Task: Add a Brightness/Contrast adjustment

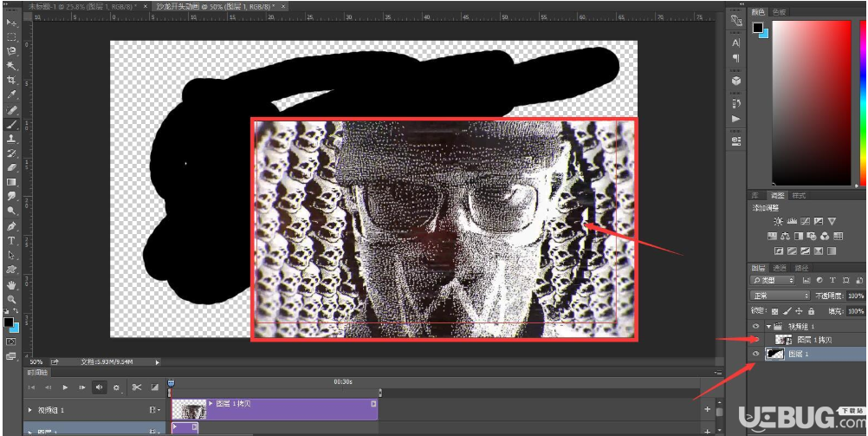Action: pyautogui.click(x=778, y=221)
